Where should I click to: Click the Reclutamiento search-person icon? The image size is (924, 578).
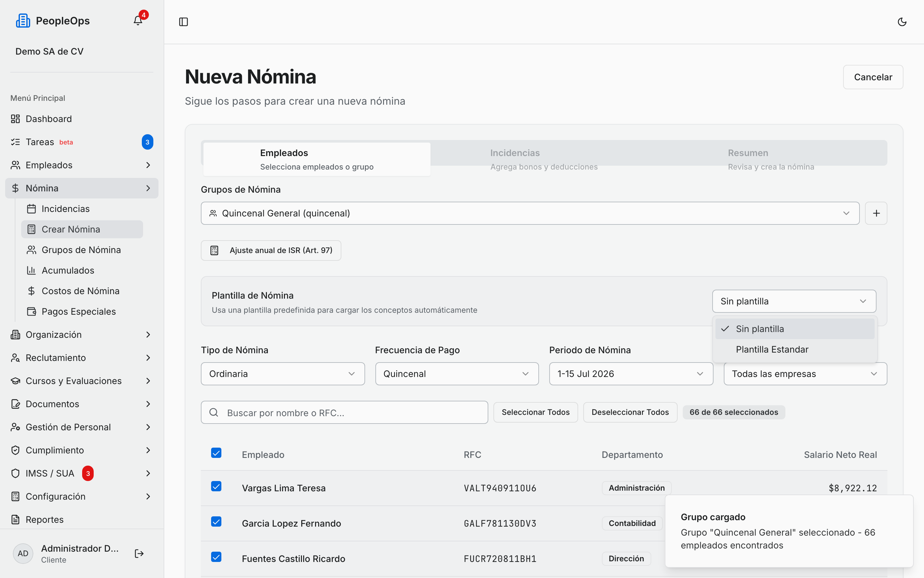tap(15, 358)
